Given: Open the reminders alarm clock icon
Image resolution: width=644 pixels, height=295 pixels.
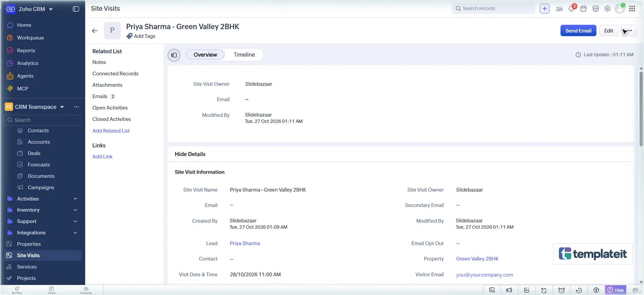Looking at the screenshot, I should 561,290.
